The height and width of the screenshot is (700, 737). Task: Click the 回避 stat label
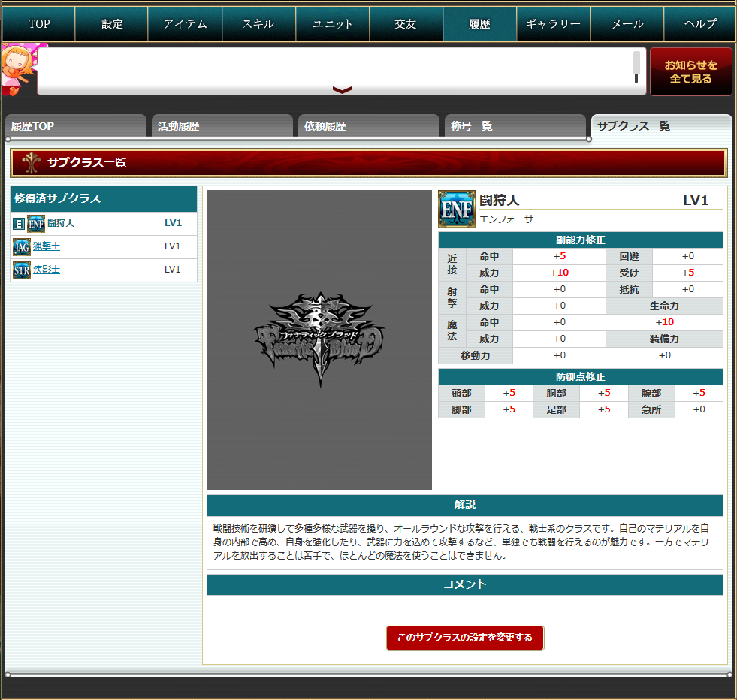[x=629, y=257]
